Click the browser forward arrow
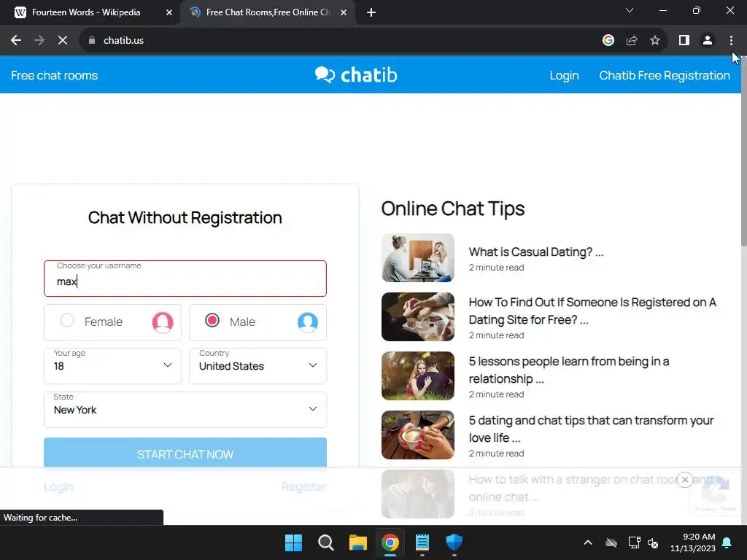The width and height of the screenshot is (747, 560). point(39,41)
